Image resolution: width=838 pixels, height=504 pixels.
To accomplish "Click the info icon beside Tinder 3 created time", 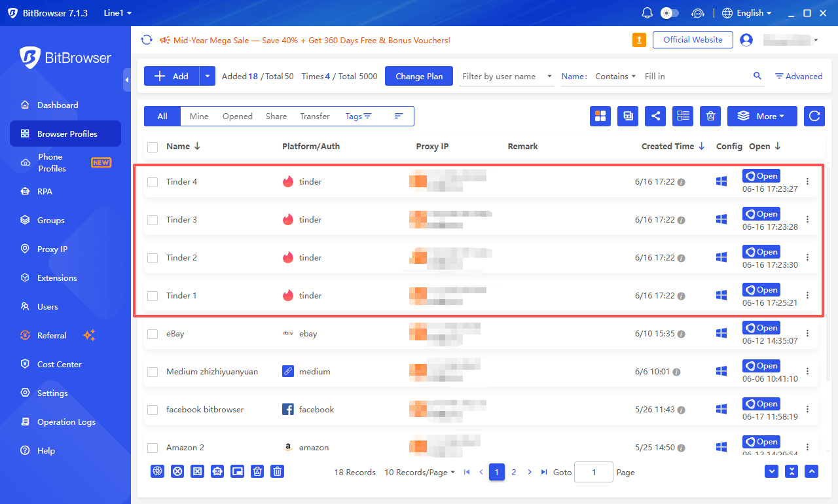I will pyautogui.click(x=681, y=220).
